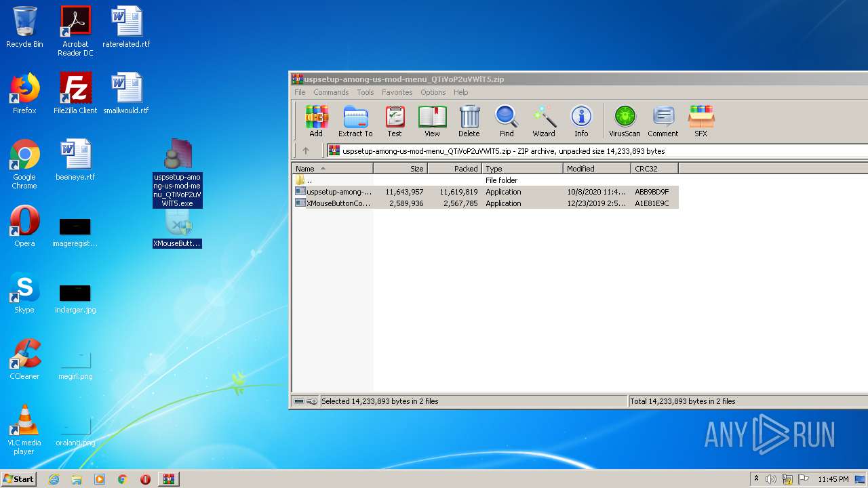This screenshot has height=488, width=868.
Task: Select uspsetup-among-us-mod-menu exe desktop icon
Action: pyautogui.click(x=178, y=173)
